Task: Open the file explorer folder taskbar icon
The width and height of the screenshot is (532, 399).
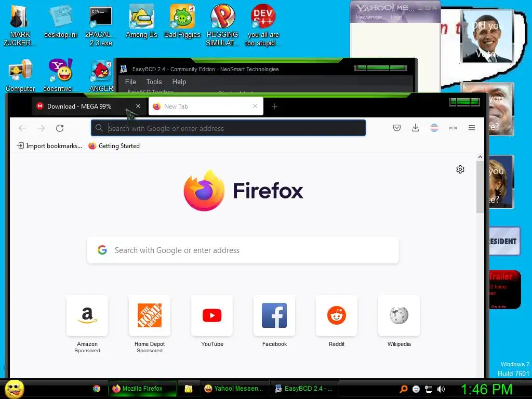Action: point(188,389)
